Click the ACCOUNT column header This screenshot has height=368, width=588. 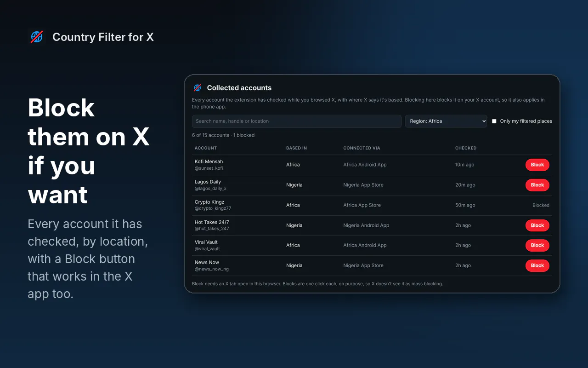(x=206, y=148)
